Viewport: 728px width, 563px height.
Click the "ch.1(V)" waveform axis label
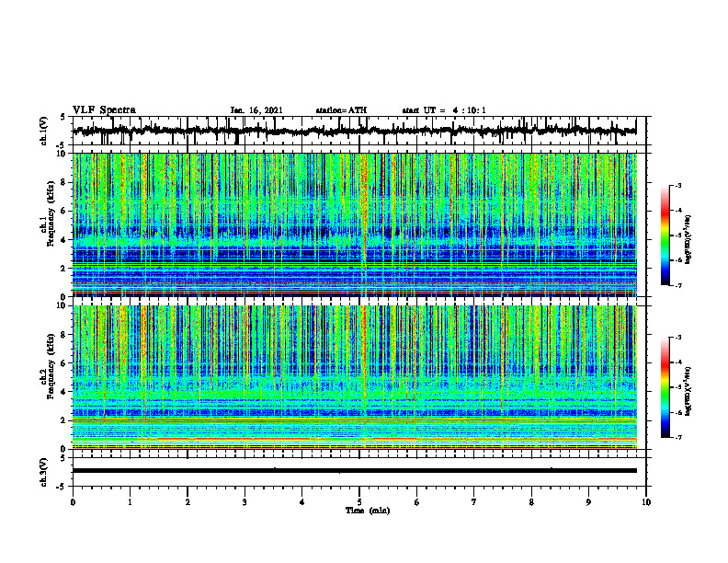[44, 131]
